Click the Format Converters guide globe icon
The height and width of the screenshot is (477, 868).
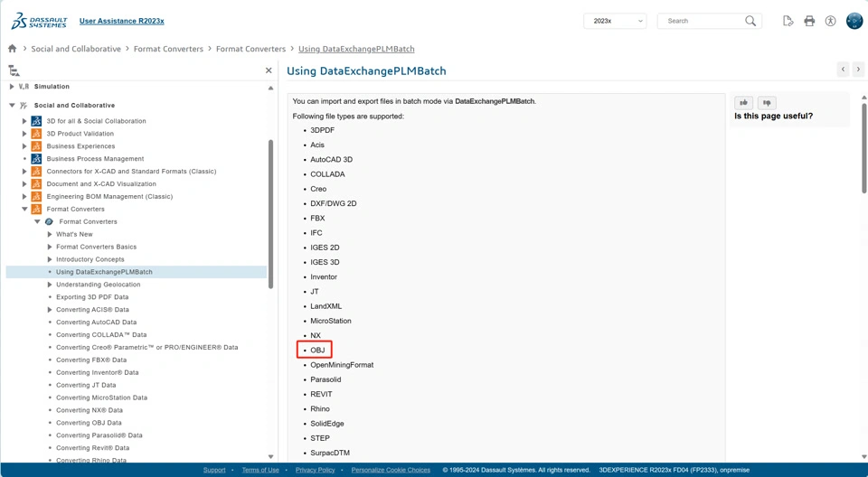(x=49, y=221)
